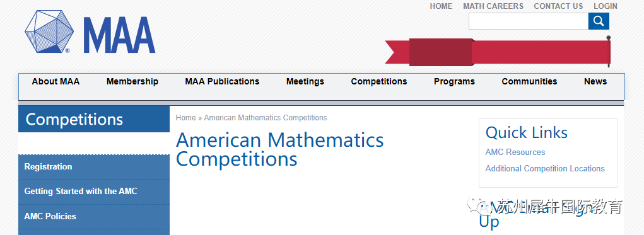The height and width of the screenshot is (235, 644).
Task: Click inside the site search box
Action: 528,21
